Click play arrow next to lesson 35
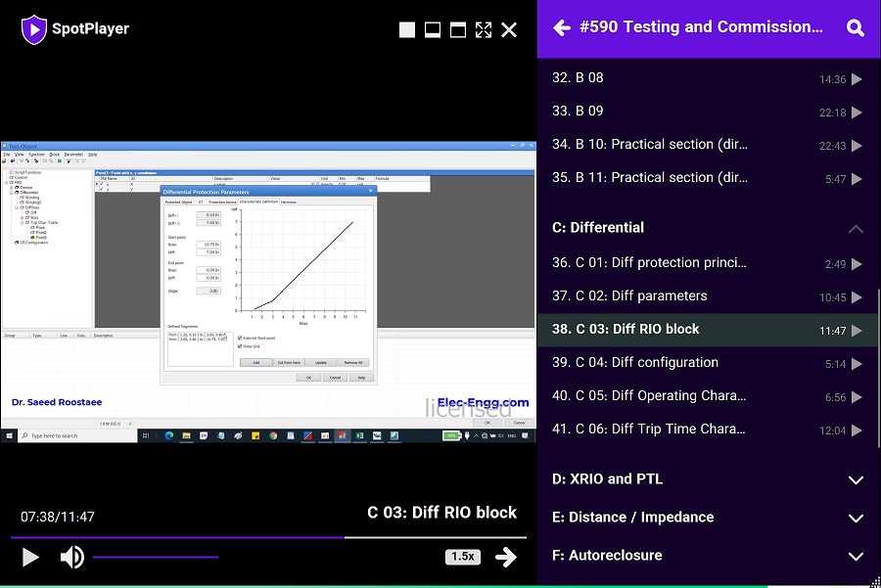Image resolution: width=881 pixels, height=588 pixels. point(857,179)
